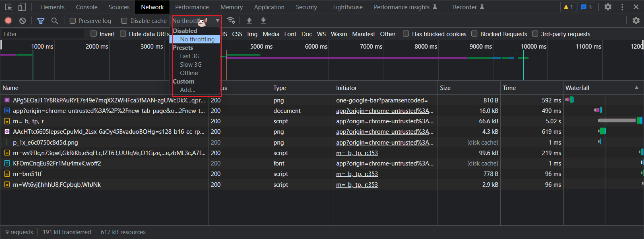Open network search with magnifier icon
Image resolution: width=644 pixels, height=239 pixels.
point(55,20)
